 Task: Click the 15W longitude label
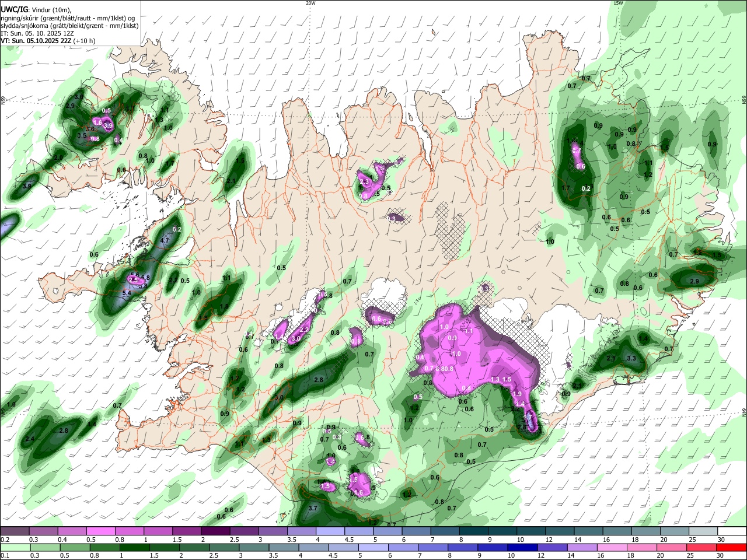click(x=618, y=3)
